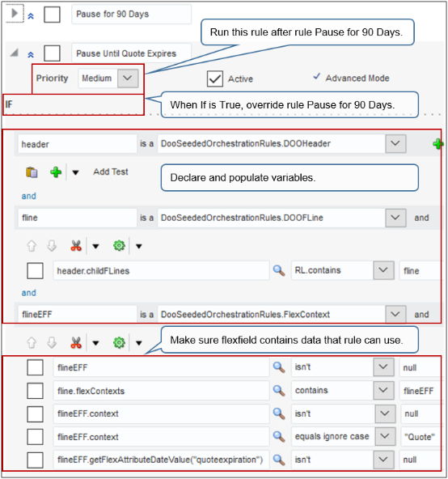Click move down arrow in fline toolbar
Image resolution: width=448 pixels, height=479 pixels.
[52, 246]
